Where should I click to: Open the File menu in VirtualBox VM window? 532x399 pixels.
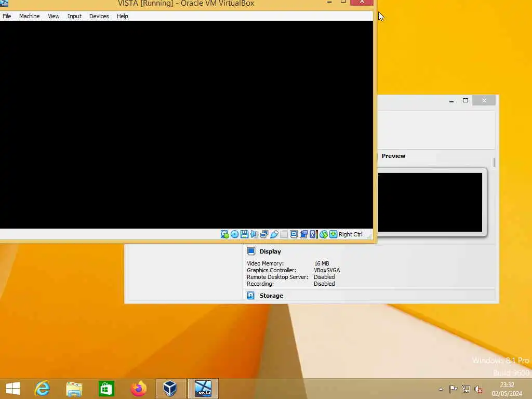click(7, 16)
